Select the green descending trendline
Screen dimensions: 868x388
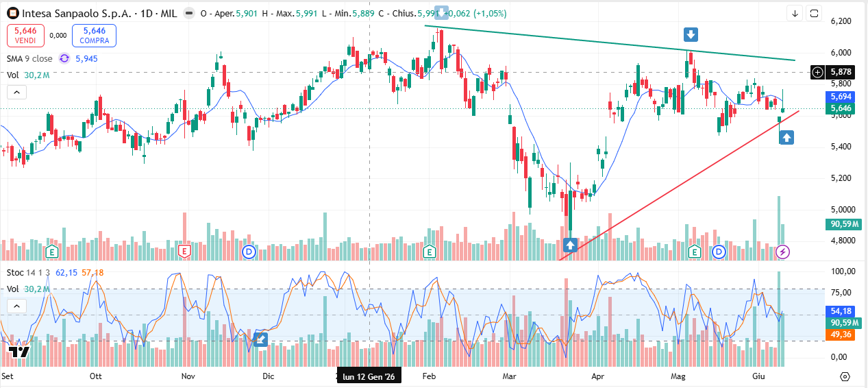(x=610, y=44)
